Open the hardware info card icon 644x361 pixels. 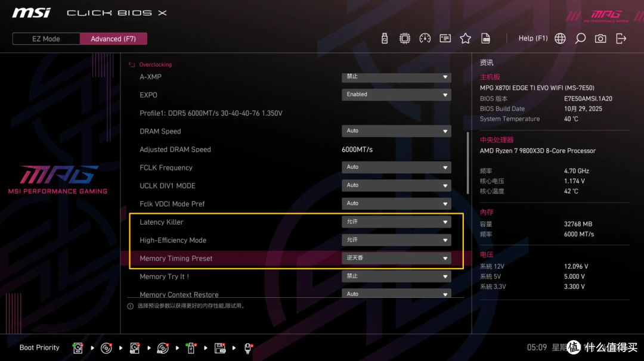445,39
